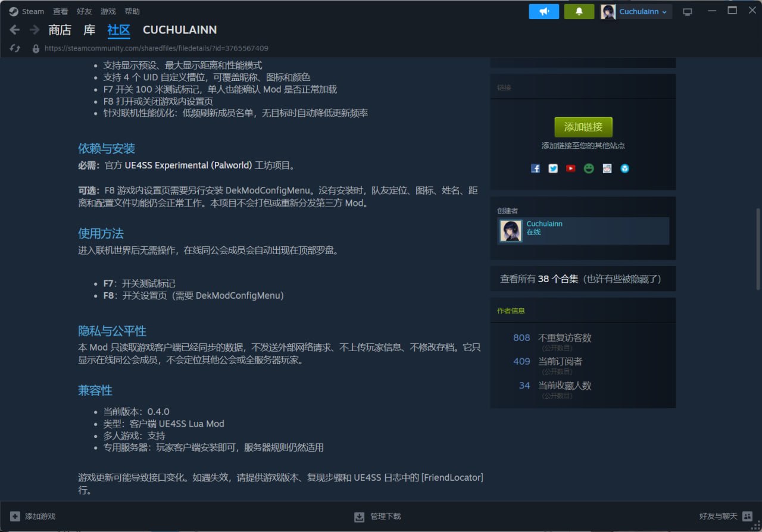762x532 pixels.
Task: Click 管理下载 in the bottom bar
Action: pos(386,516)
